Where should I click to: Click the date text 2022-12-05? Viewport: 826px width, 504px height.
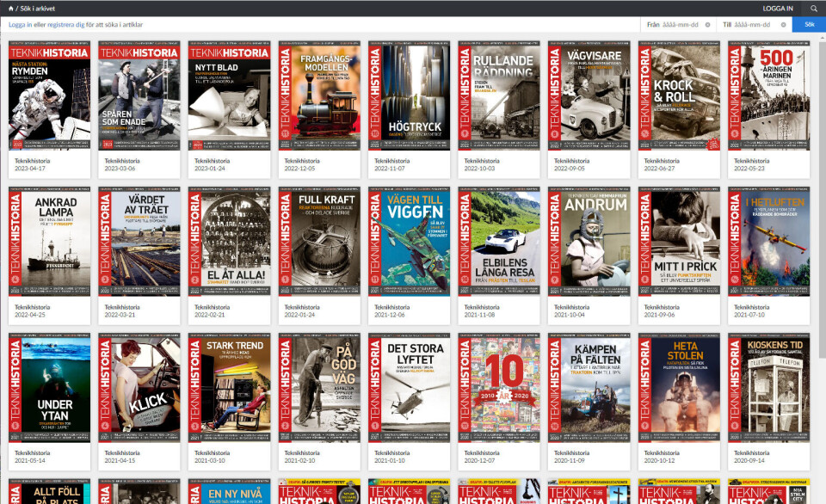[299, 169]
